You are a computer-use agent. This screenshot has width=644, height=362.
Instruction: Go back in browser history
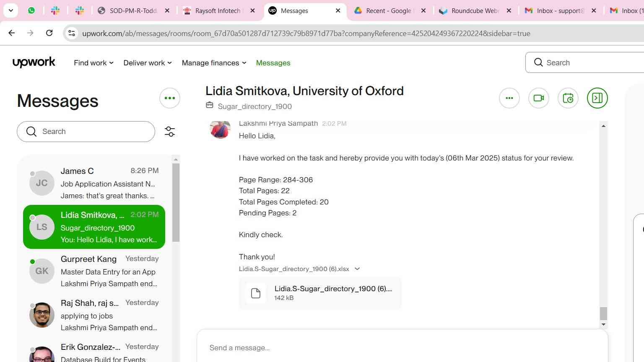point(12,33)
